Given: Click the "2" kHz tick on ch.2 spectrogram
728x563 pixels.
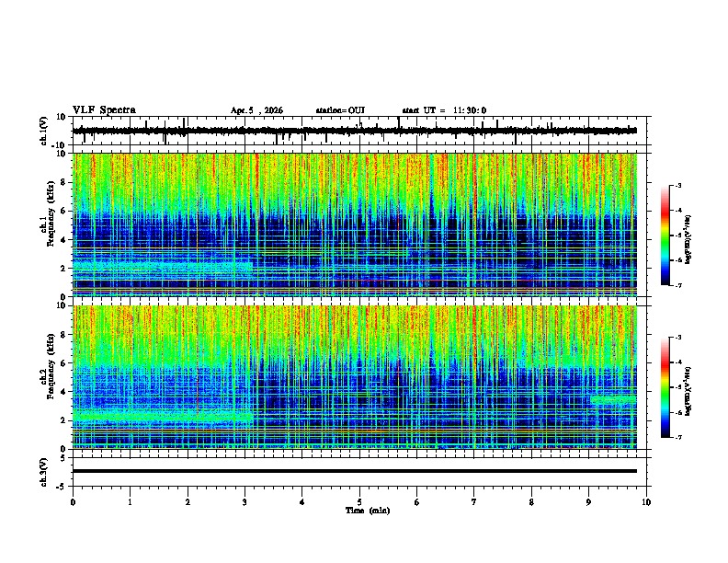Looking at the screenshot, I should (x=63, y=420).
